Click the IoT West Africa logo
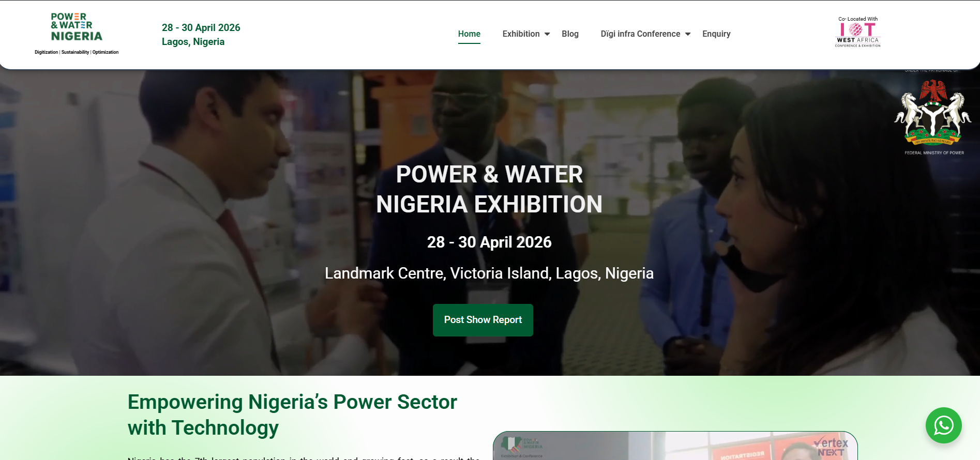980x460 pixels. (857, 32)
